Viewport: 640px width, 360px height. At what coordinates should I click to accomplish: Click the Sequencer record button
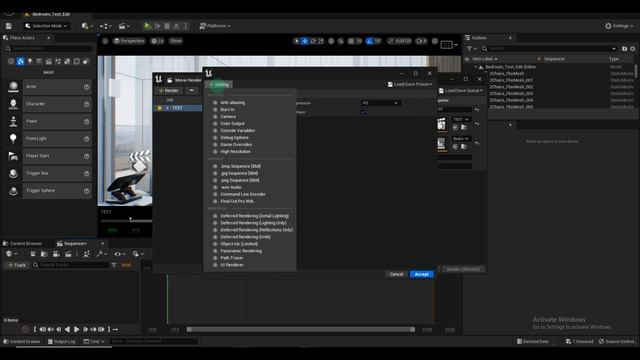pyautogui.click(x=25, y=329)
